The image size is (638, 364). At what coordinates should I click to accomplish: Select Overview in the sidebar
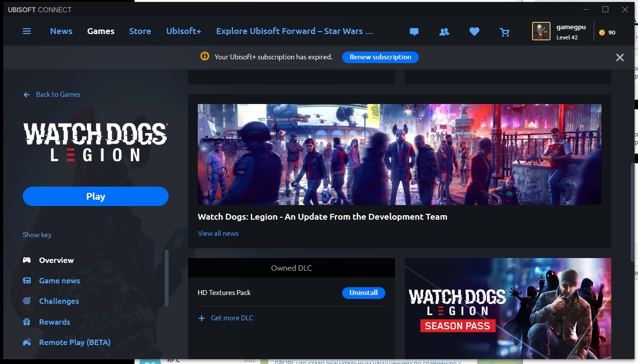coord(56,260)
